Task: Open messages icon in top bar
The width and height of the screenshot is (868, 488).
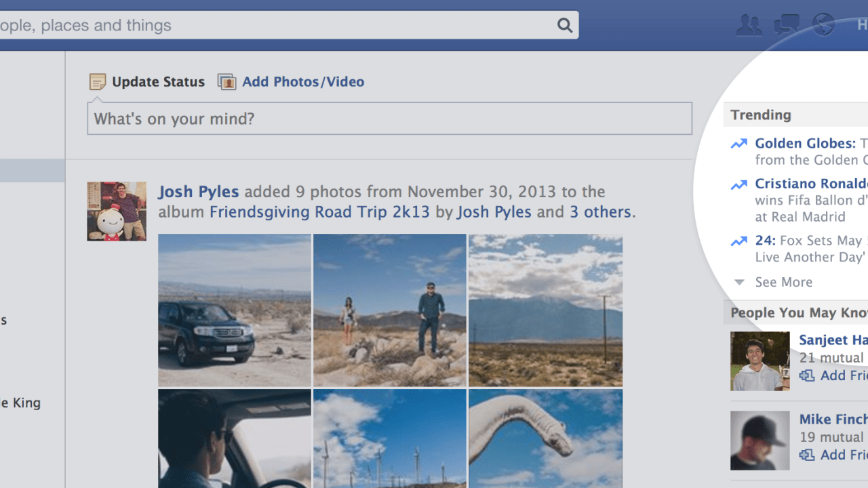Action: tap(787, 25)
